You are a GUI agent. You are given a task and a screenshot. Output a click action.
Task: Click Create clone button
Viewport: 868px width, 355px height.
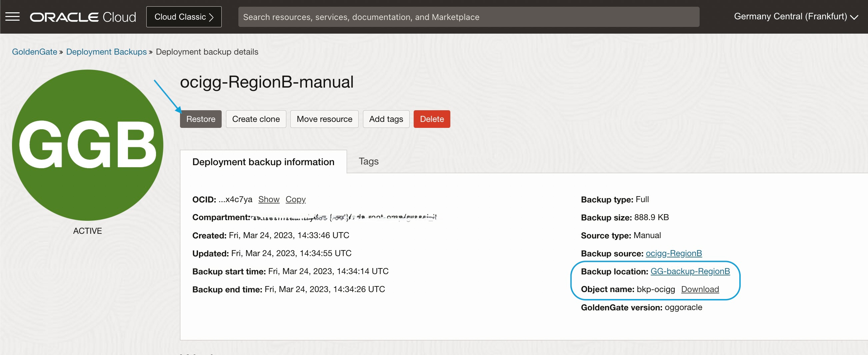256,119
